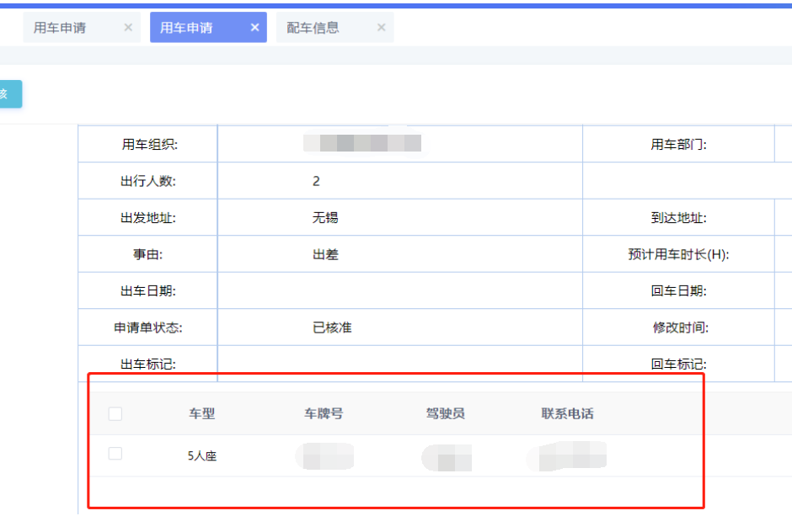Screen dimensions: 792x532
Task: Click the 出车标记 label
Action: (x=148, y=364)
